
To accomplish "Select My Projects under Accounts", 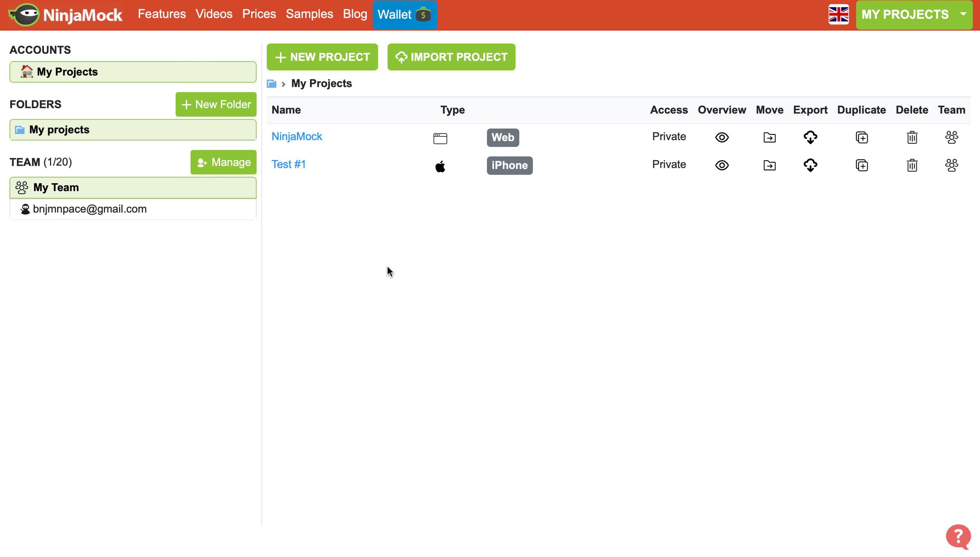I will tap(133, 72).
